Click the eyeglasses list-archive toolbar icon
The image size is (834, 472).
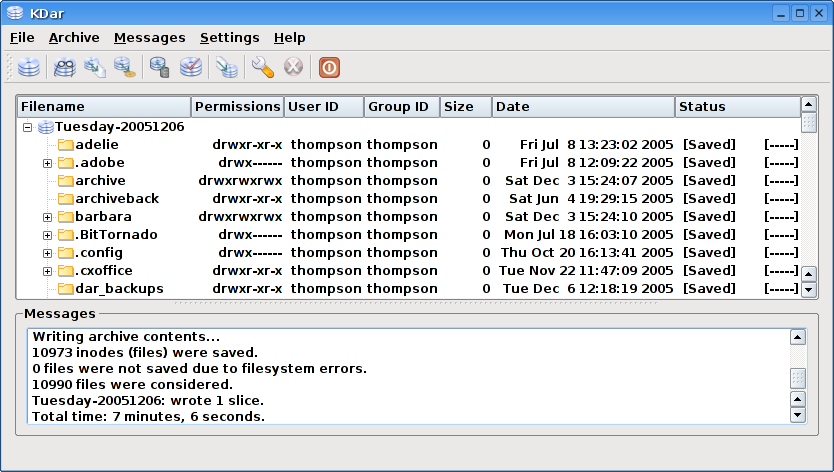[64, 68]
